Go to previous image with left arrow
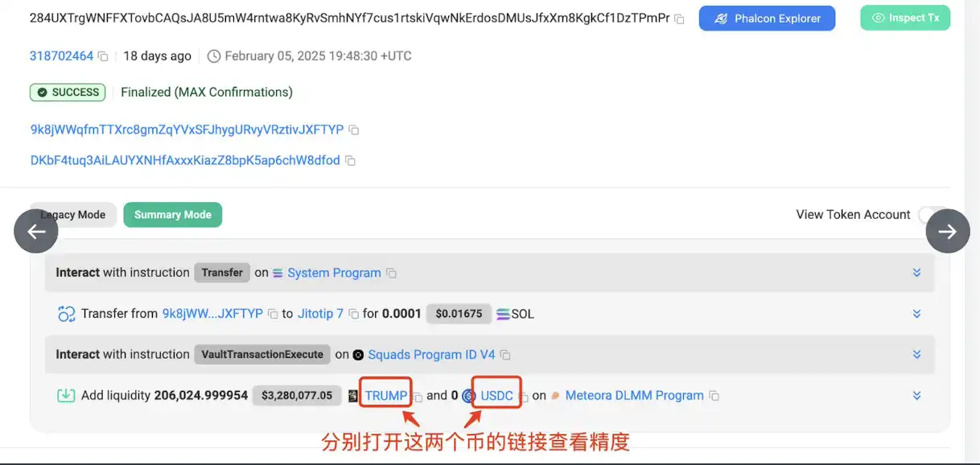 coord(36,231)
